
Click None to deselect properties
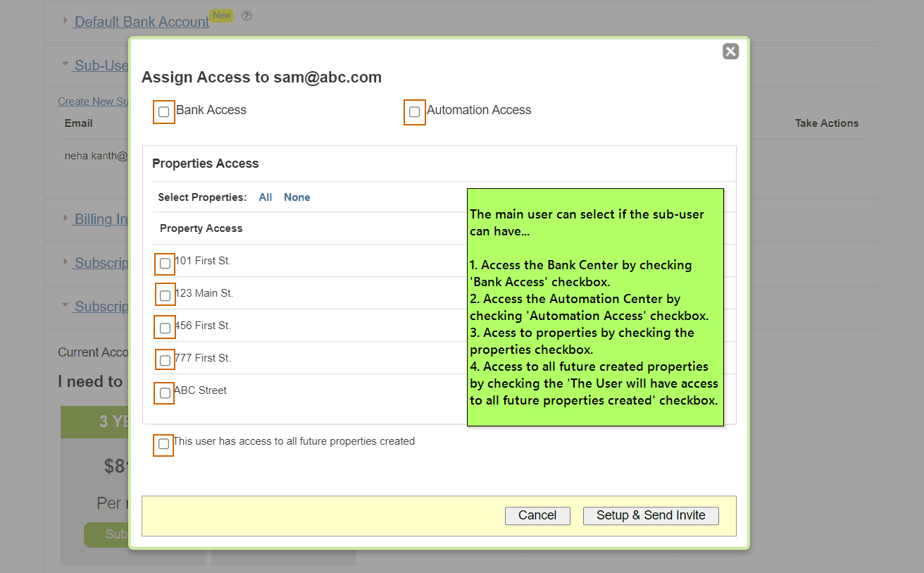tap(297, 197)
